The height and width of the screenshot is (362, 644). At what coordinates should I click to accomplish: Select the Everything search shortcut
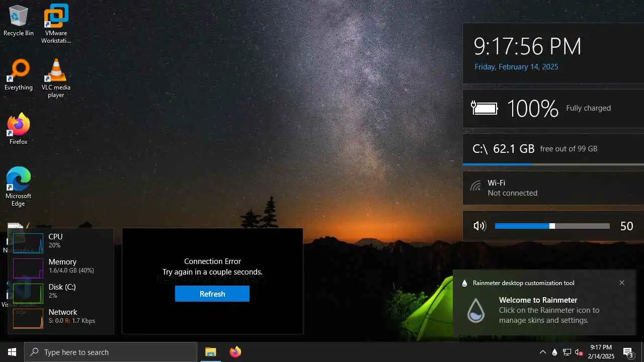[x=19, y=75]
